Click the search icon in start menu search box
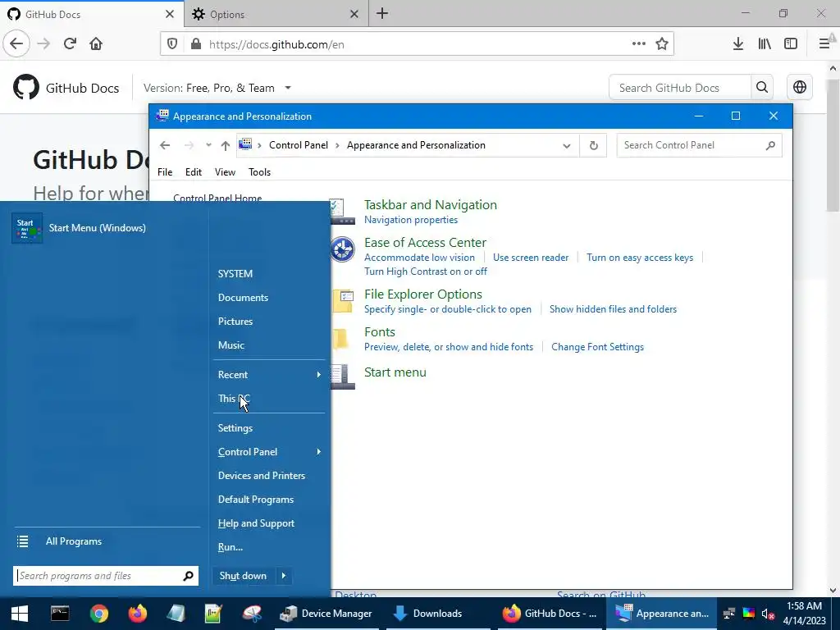This screenshot has width=840, height=630. pos(188,576)
